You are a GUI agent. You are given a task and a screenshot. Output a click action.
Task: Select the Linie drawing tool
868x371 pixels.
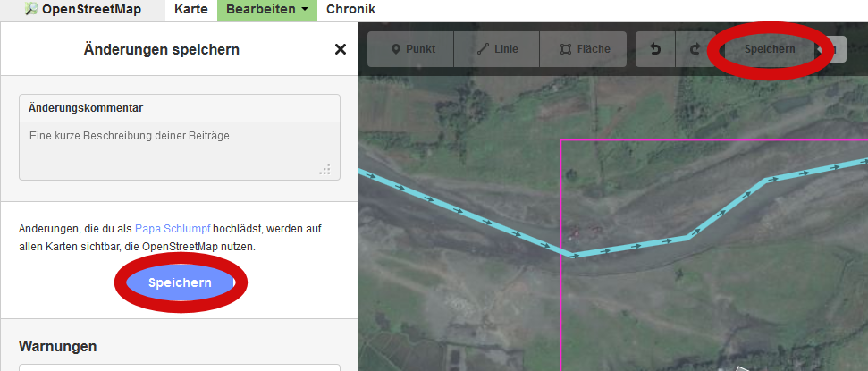click(x=496, y=49)
